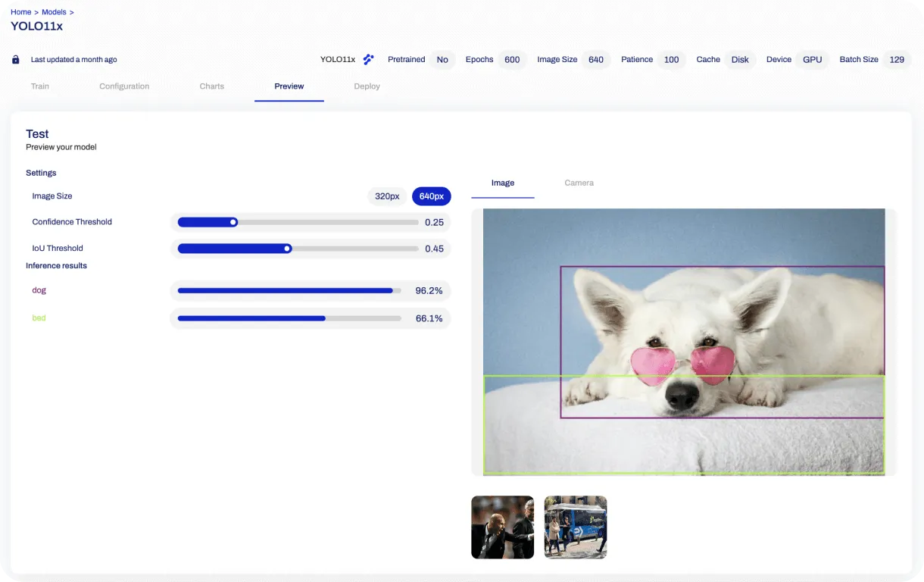This screenshot has height=582, width=924.
Task: Click the Batch Size 129 badge
Action: [897, 60]
